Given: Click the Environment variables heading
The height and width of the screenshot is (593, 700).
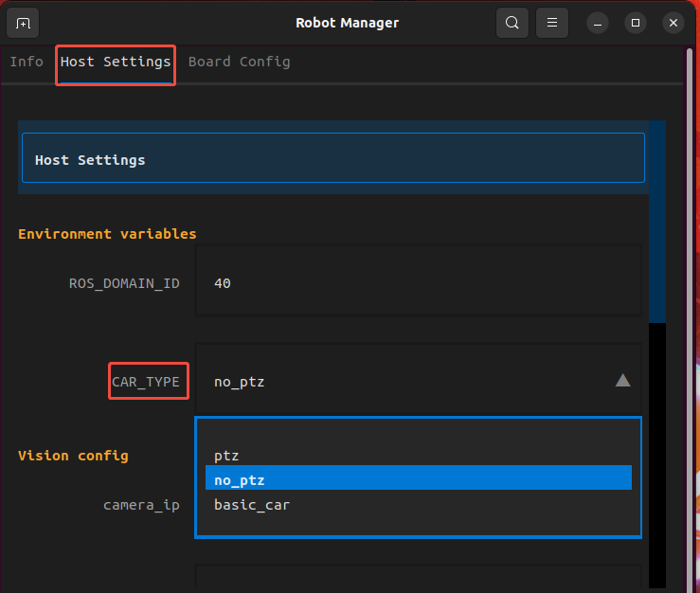Looking at the screenshot, I should tap(107, 234).
